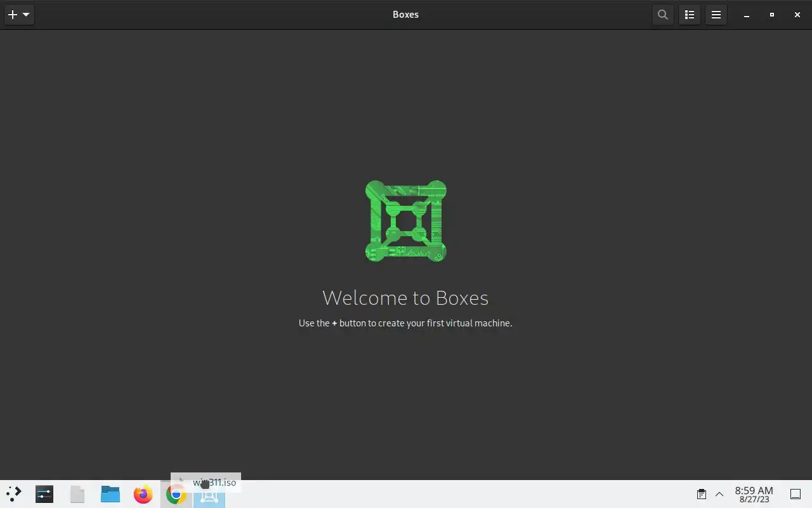The width and height of the screenshot is (812, 508).
Task: Click the 'Use the + button' hint text
Action: coord(405,323)
